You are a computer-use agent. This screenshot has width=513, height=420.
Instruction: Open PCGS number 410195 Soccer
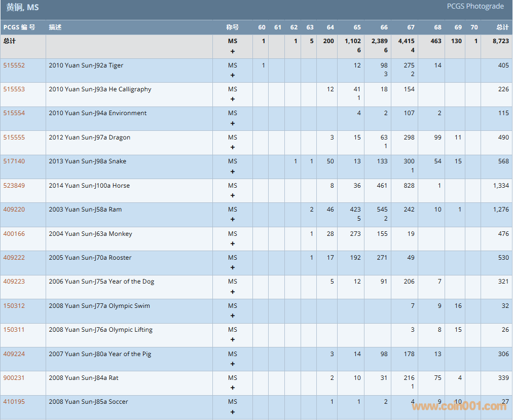click(14, 402)
